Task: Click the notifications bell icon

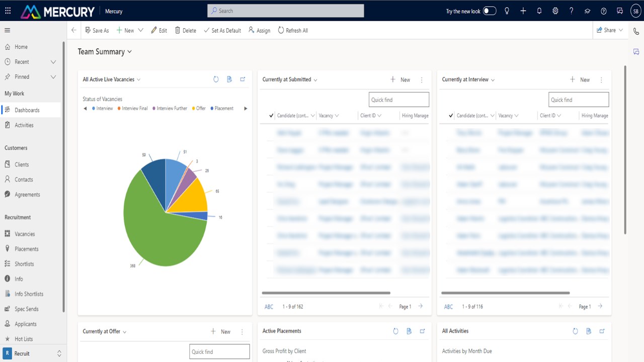Action: click(x=539, y=11)
